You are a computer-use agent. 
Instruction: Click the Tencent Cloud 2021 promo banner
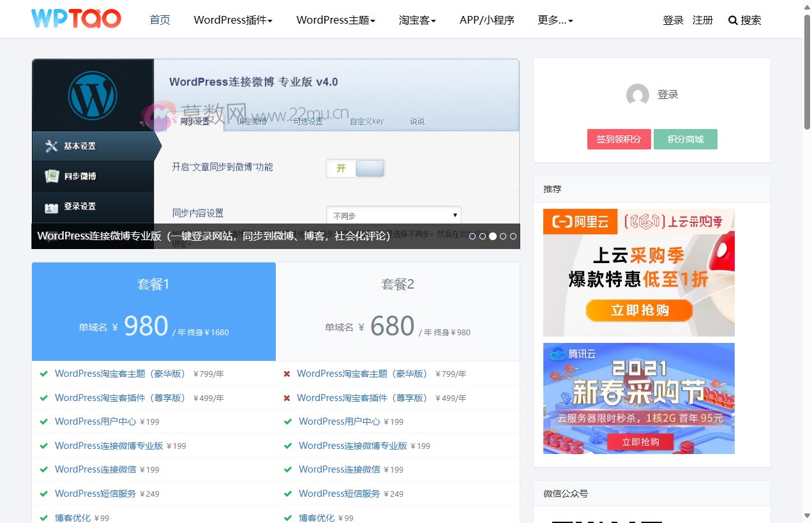coord(638,398)
